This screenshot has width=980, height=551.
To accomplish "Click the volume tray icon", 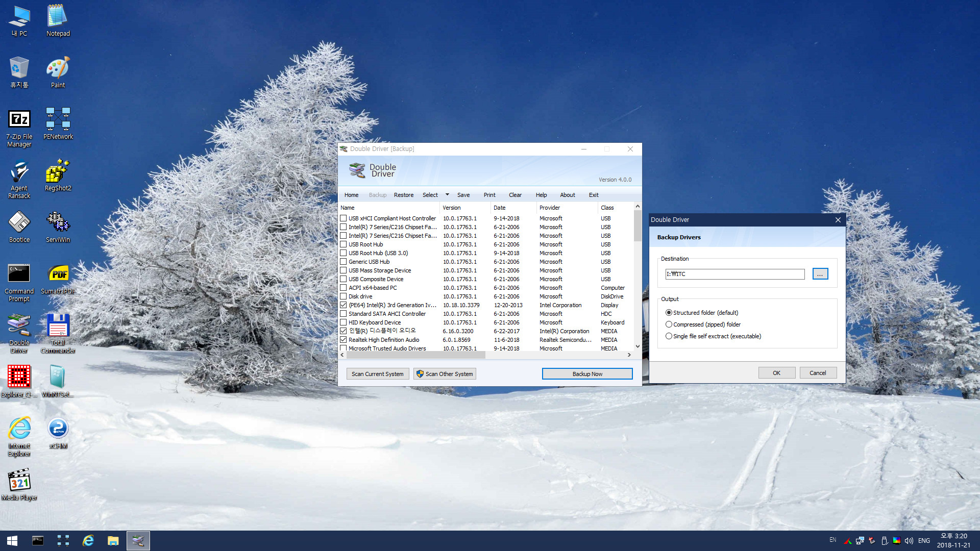I will pyautogui.click(x=909, y=541).
